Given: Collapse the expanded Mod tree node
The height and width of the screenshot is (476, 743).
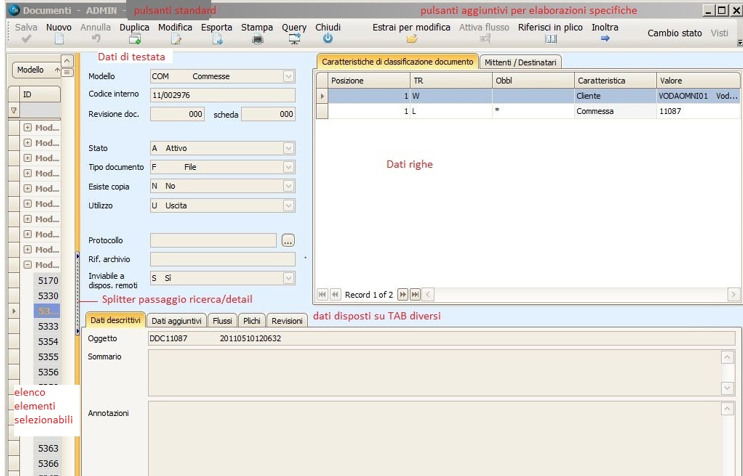Looking at the screenshot, I should [27, 265].
